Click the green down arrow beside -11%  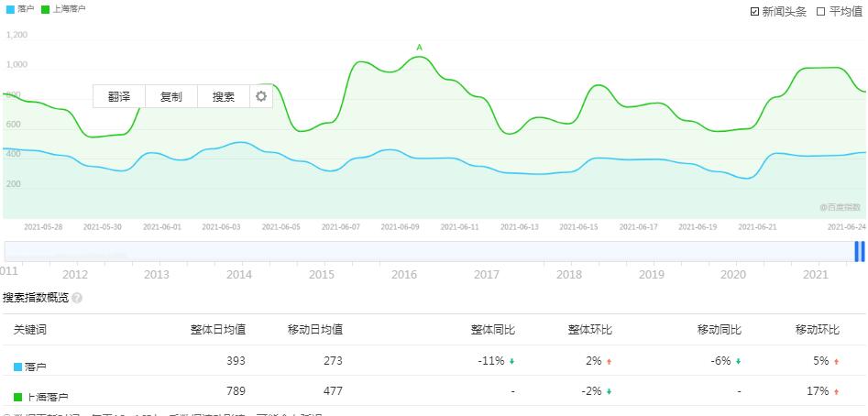coord(511,362)
